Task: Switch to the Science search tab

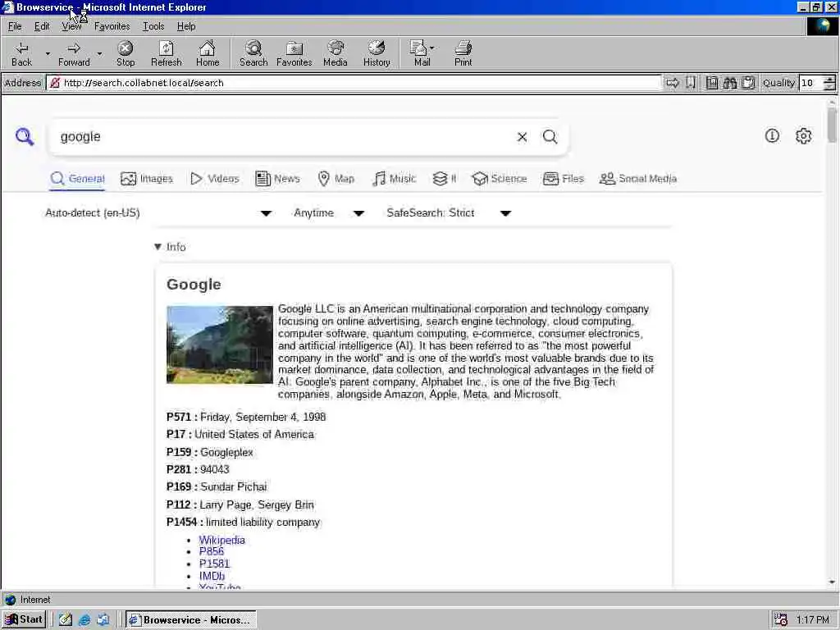Action: [x=500, y=178]
